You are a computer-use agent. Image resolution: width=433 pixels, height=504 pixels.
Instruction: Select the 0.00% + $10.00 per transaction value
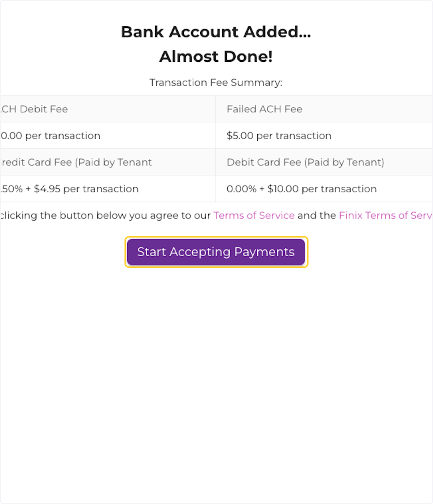point(301,189)
